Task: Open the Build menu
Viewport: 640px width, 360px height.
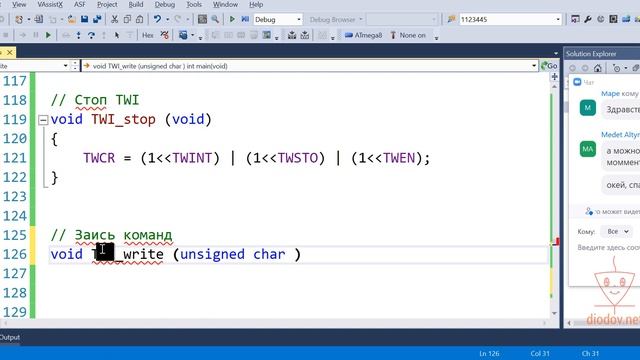Action: tap(136, 4)
